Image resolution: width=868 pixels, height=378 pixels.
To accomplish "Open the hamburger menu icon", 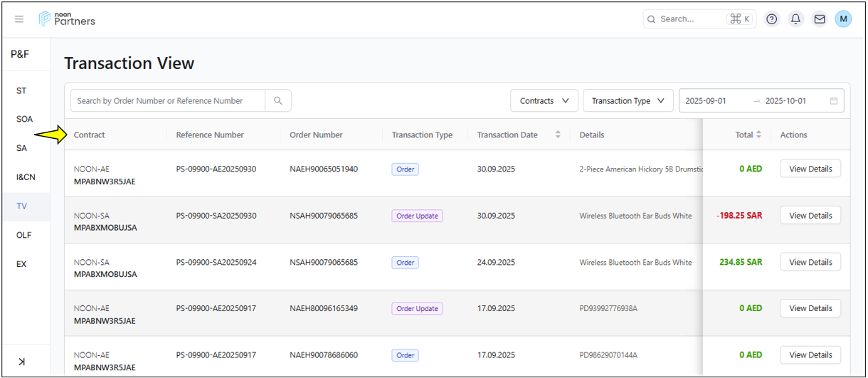I will click(19, 19).
